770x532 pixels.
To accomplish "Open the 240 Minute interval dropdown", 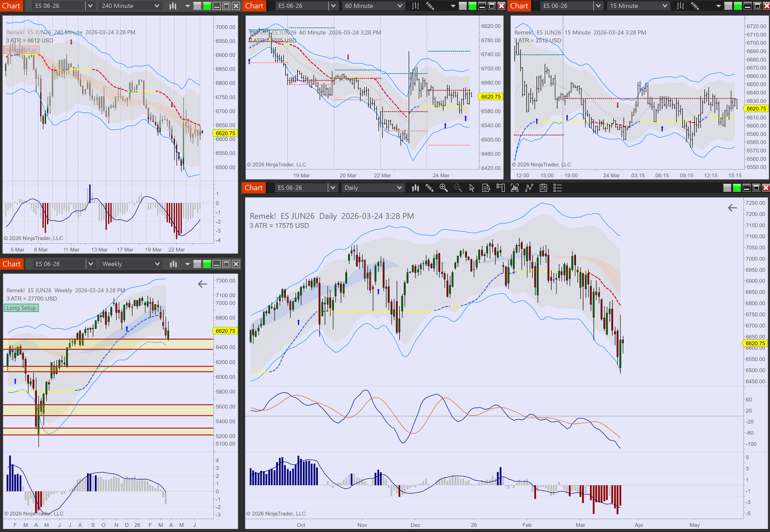I will pos(130,6).
